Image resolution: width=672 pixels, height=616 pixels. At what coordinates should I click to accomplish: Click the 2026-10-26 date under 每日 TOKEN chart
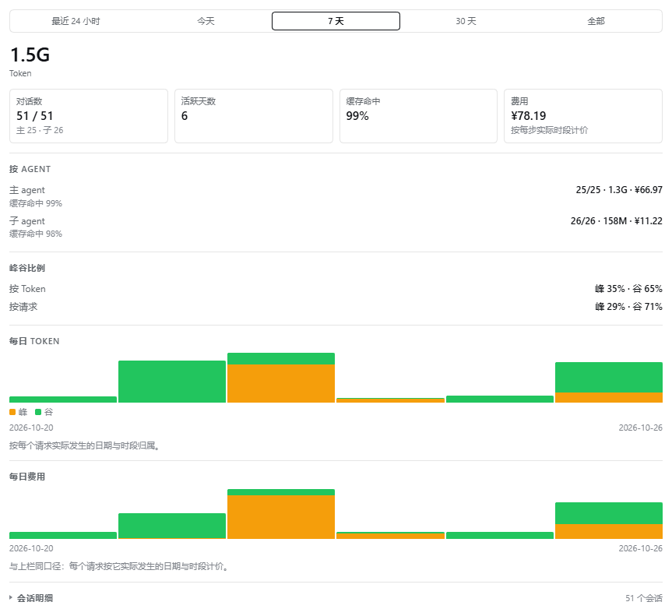click(x=640, y=428)
